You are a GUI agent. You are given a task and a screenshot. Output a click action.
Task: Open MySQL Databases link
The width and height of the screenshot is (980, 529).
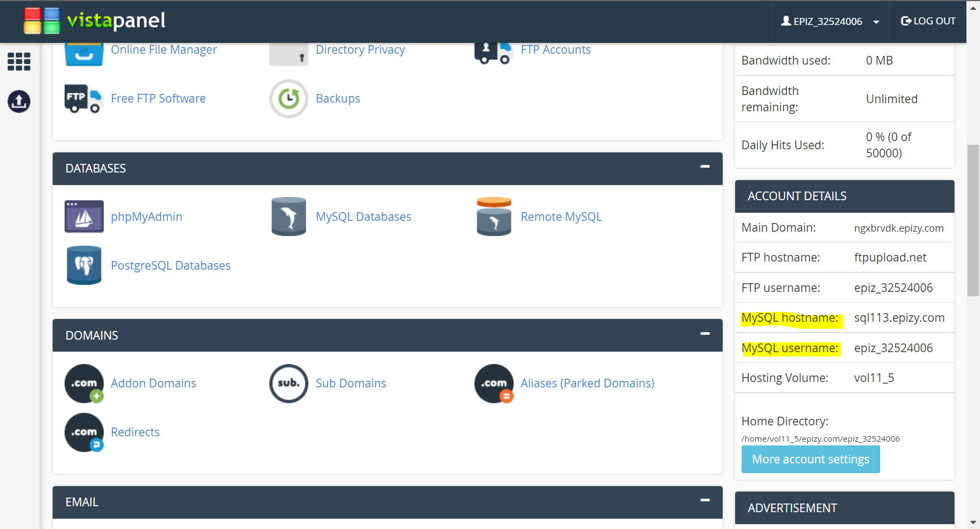pyautogui.click(x=364, y=217)
